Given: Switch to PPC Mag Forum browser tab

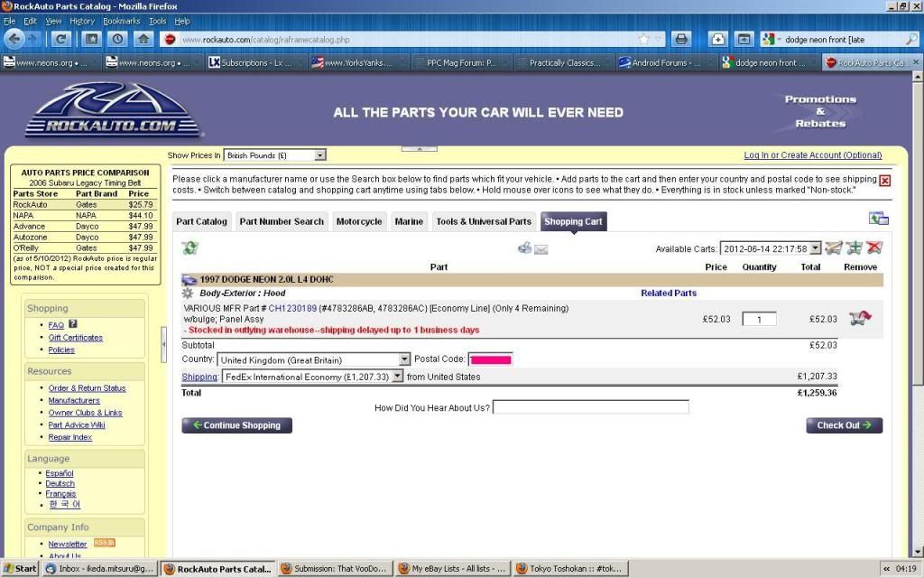Looking at the screenshot, I should 461,62.
